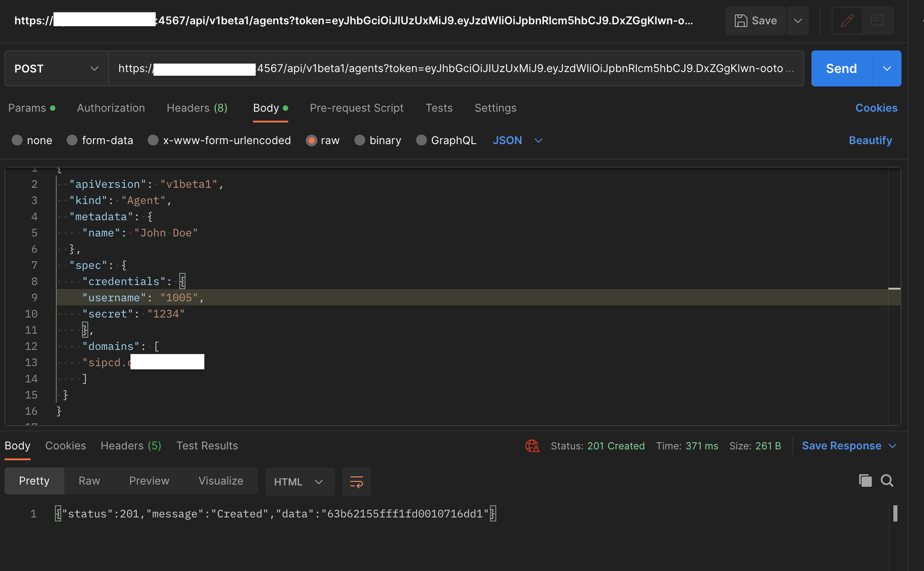The image size is (924, 571).
Task: Switch to the Authorization tab
Action: (111, 108)
